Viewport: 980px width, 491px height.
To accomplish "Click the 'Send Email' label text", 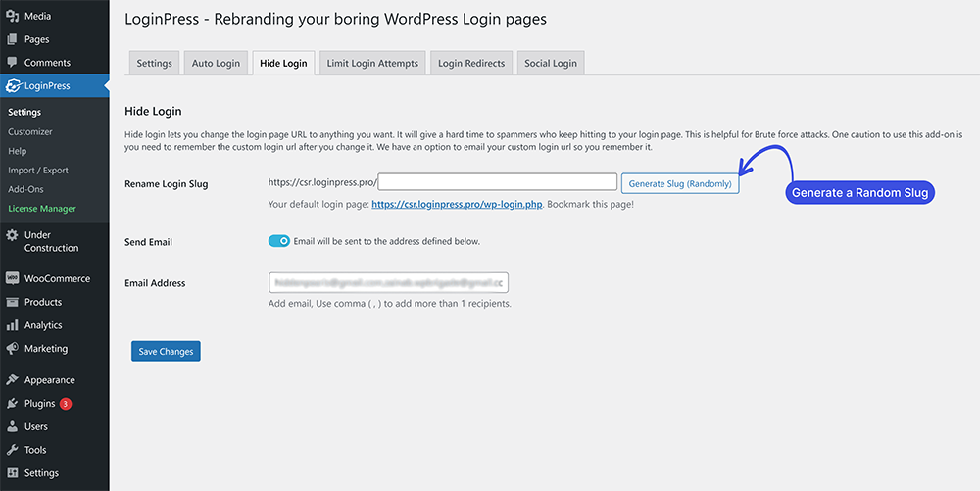I will coord(148,242).
